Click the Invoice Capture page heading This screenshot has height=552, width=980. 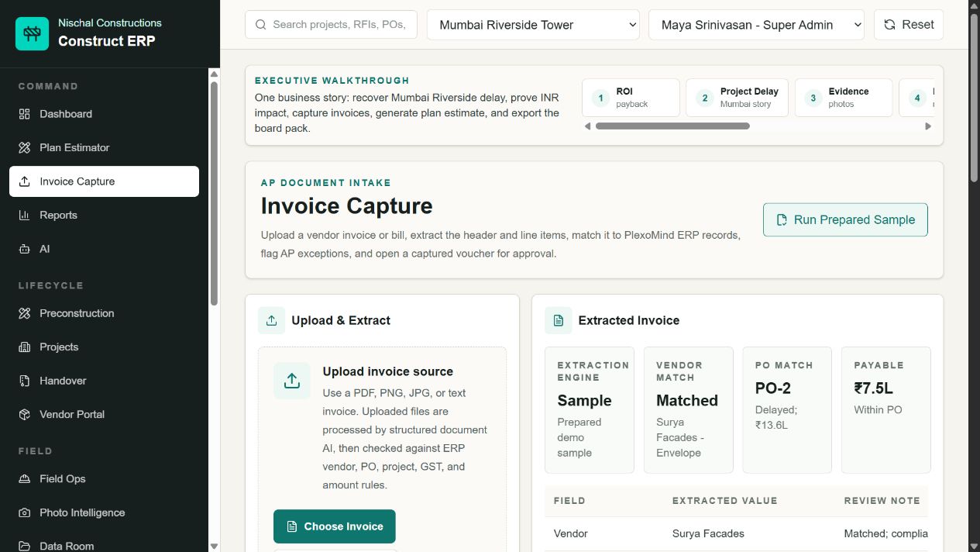point(346,206)
